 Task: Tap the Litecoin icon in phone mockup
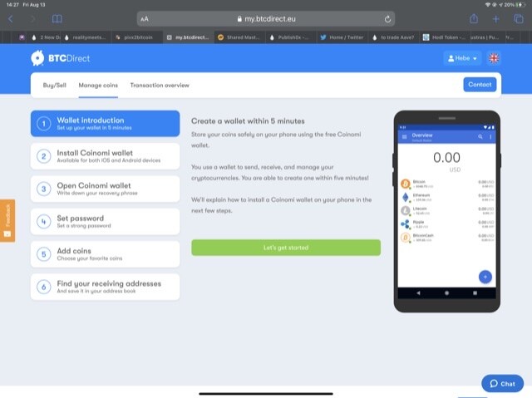point(405,210)
